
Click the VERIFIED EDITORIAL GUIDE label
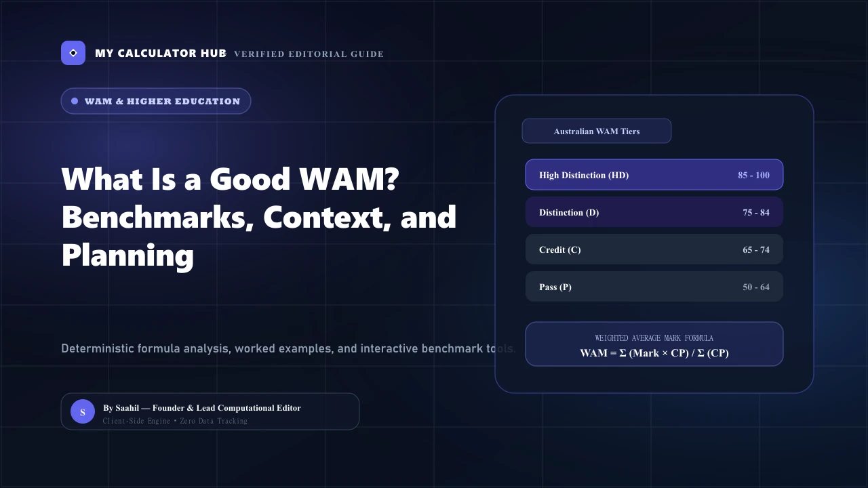[x=309, y=54]
